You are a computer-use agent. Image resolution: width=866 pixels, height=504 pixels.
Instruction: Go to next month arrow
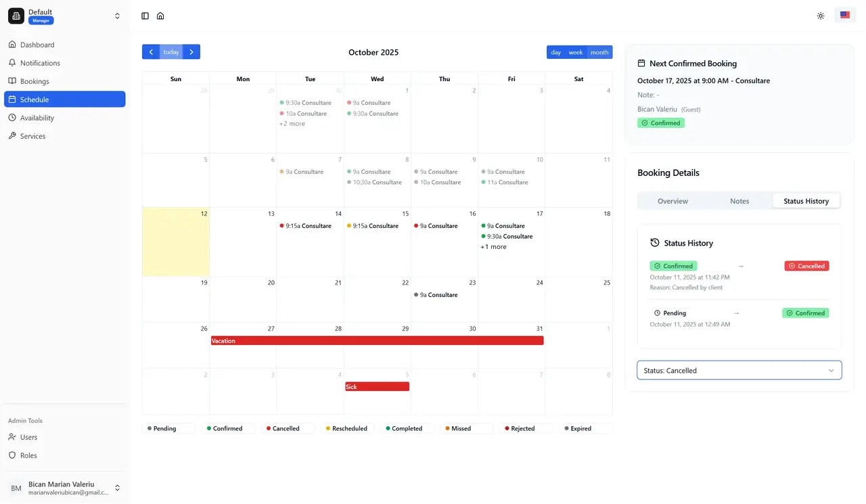click(191, 52)
